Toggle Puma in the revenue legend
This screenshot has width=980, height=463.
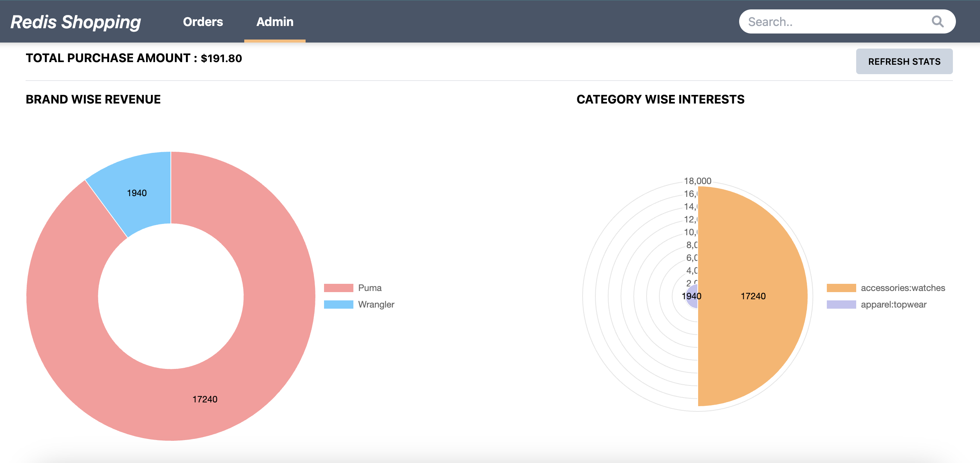tap(370, 288)
